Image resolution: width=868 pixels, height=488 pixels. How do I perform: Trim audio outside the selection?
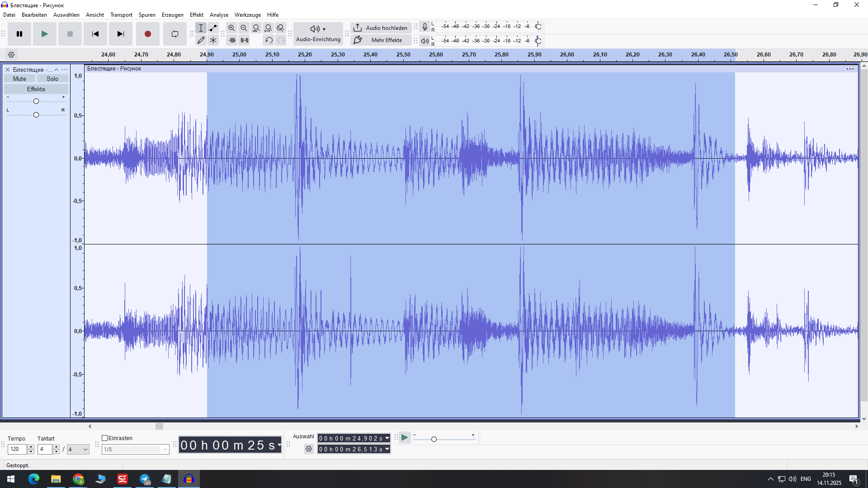tap(232, 40)
